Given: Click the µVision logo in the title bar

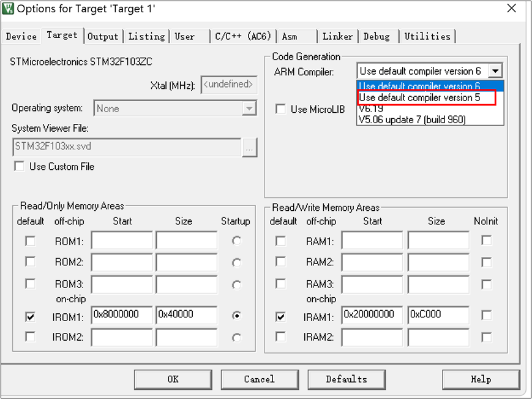Looking at the screenshot, I should [x=9, y=9].
